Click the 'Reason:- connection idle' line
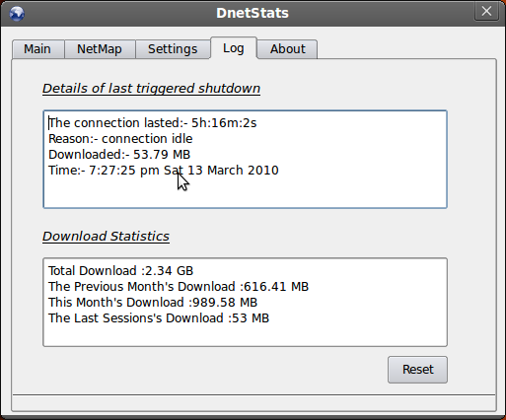This screenshot has width=506, height=420. 120,139
